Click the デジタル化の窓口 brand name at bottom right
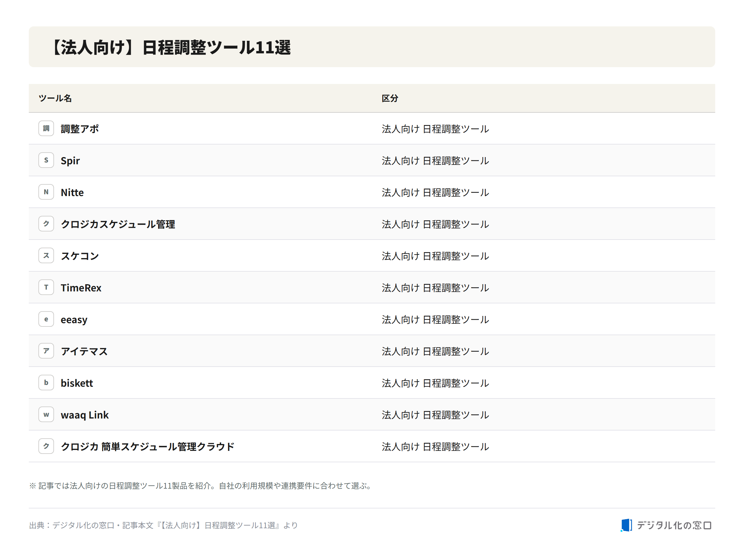The width and height of the screenshot is (744, 560). [x=674, y=525]
